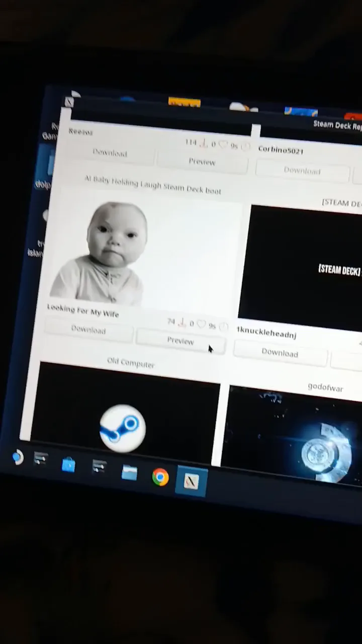Click the window icon in the title bar corner

pyautogui.click(x=69, y=102)
